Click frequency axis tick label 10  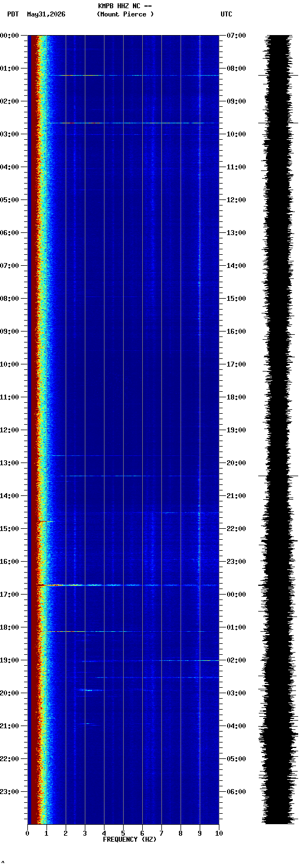point(219,833)
